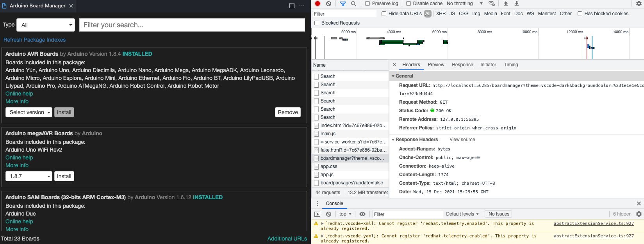Screen dimensions: 644x244
Task: Switch to the Response tab
Action: pyautogui.click(x=462, y=65)
